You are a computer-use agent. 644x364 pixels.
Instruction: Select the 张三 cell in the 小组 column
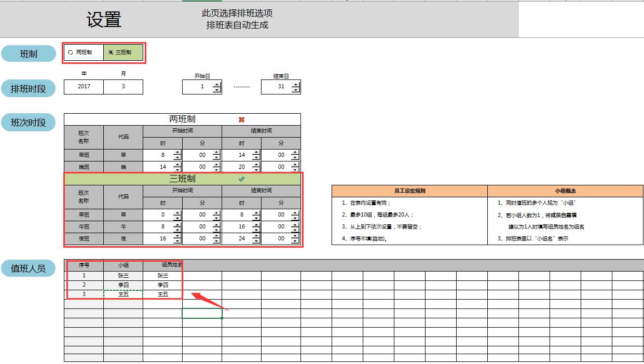point(123,275)
